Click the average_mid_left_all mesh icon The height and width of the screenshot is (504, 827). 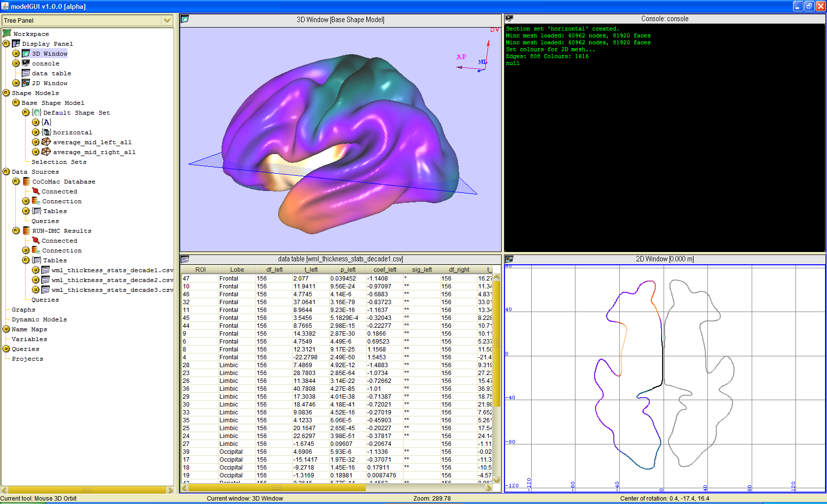tap(46, 142)
